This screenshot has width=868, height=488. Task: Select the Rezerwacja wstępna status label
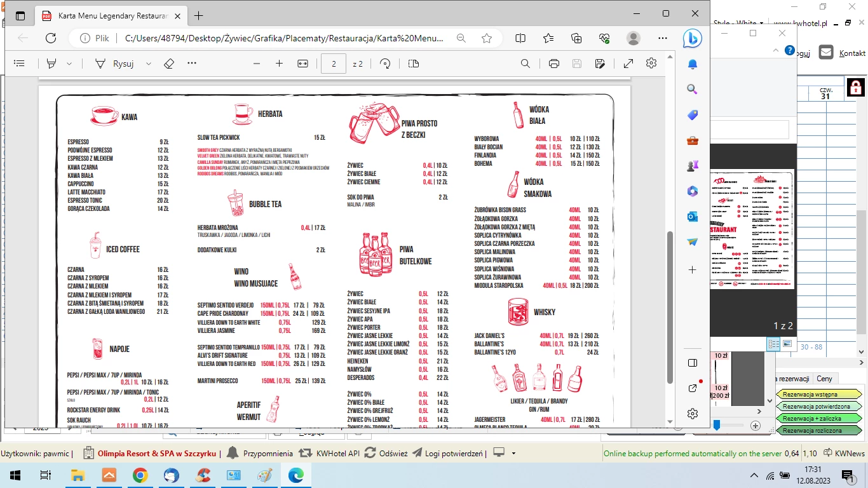pyautogui.click(x=819, y=395)
